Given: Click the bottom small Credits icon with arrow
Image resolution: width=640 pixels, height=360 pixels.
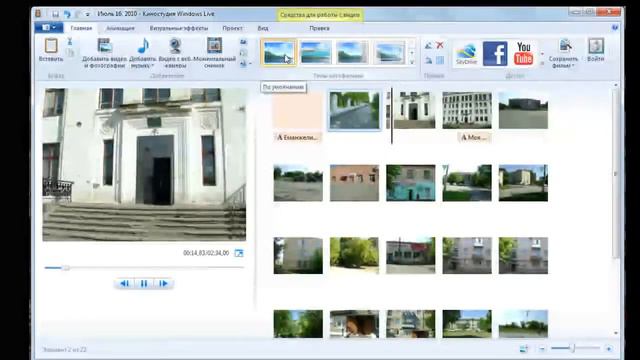Looking at the screenshot, I should (245, 64).
